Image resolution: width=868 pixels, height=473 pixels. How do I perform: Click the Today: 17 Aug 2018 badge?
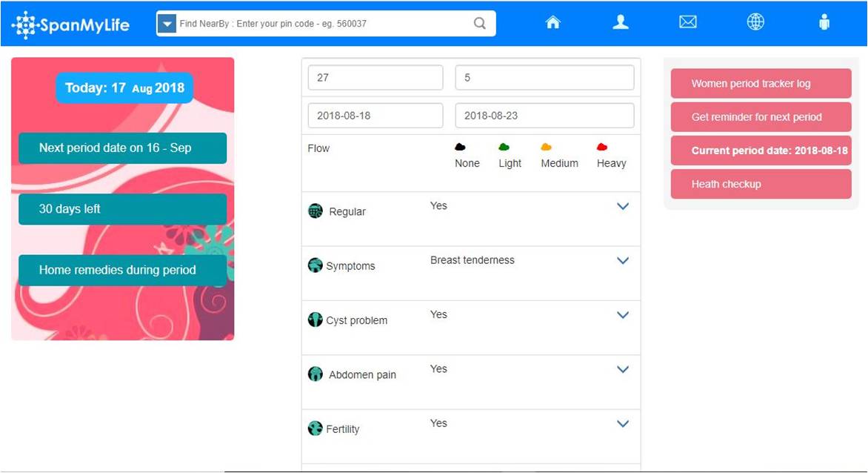coord(124,87)
